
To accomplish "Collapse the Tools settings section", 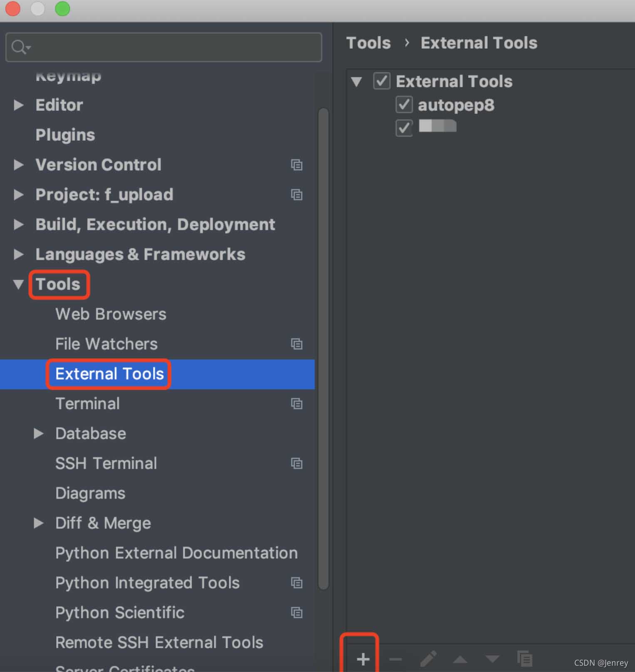I will point(18,284).
